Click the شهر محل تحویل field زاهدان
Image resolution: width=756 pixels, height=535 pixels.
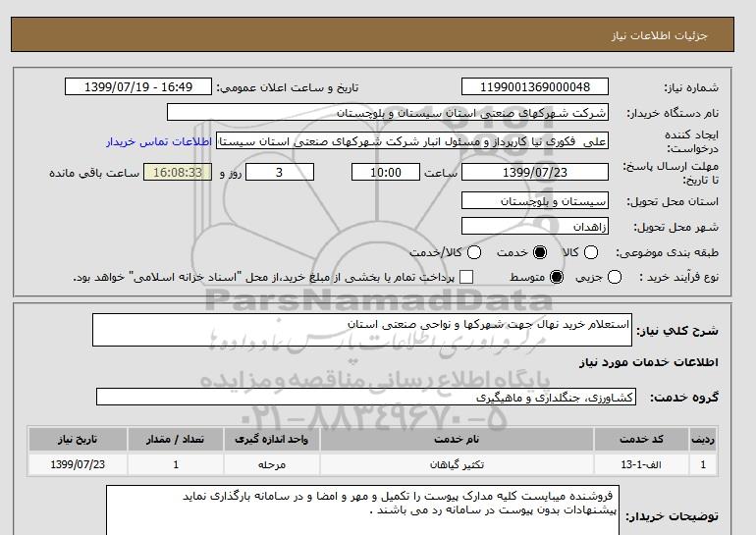tap(535, 227)
